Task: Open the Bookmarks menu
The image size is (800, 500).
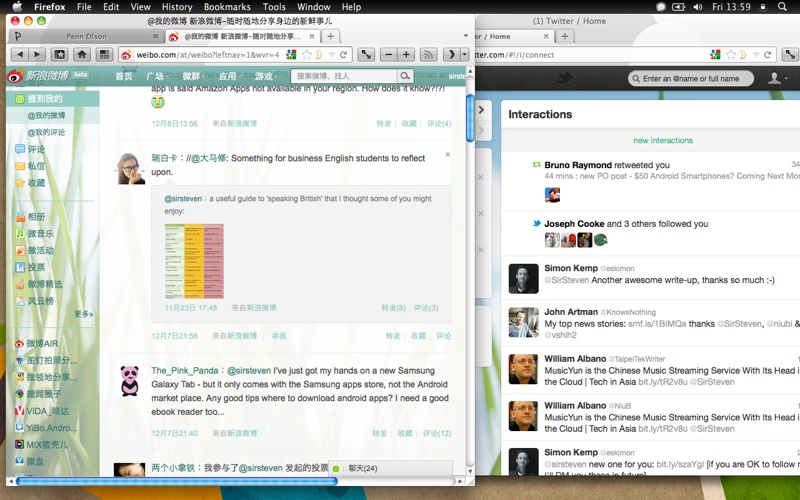Action: tap(227, 7)
